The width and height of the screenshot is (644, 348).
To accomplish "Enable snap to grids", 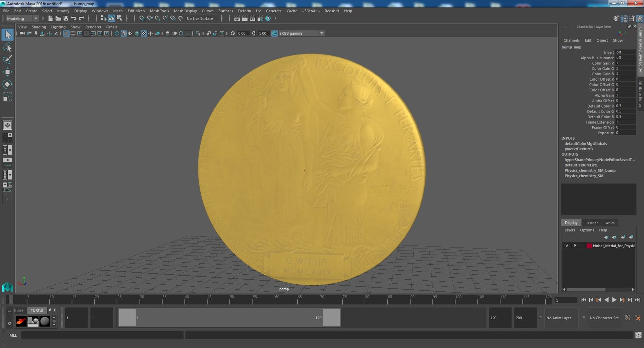I will pyautogui.click(x=142, y=18).
